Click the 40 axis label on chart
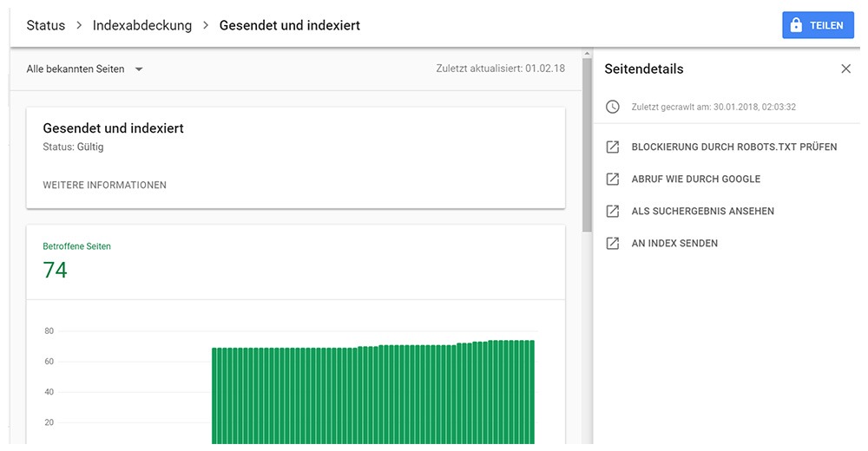 click(x=49, y=392)
